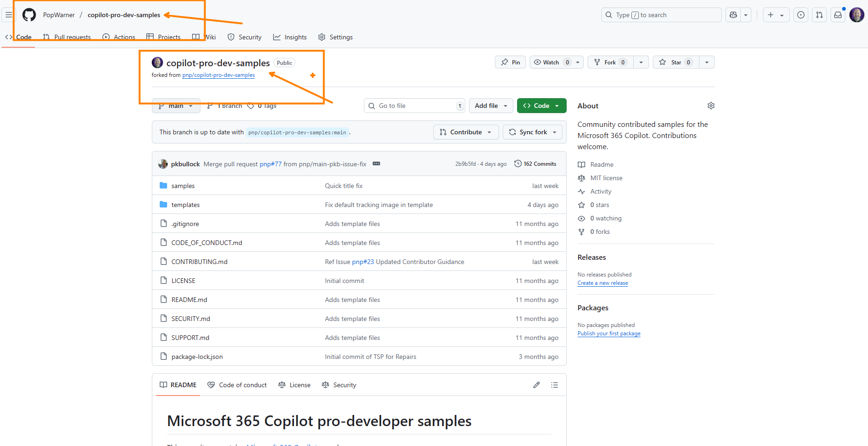Click Publish your first package link

click(x=609, y=333)
